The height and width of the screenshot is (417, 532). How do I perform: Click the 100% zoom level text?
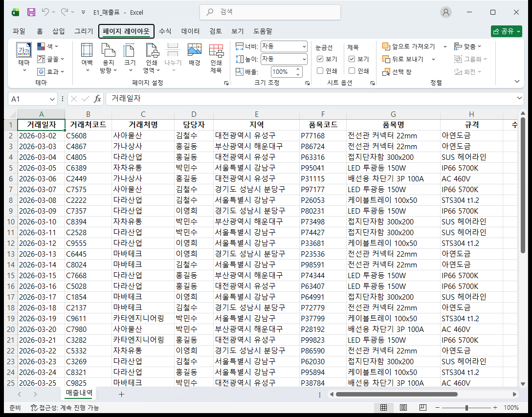[x=511, y=408]
